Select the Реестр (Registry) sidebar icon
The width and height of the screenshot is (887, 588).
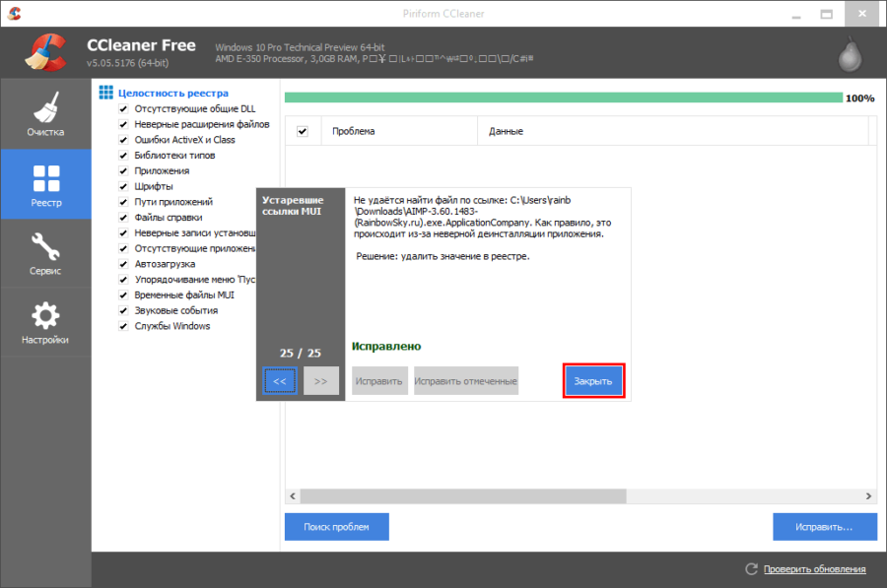pyautogui.click(x=45, y=184)
